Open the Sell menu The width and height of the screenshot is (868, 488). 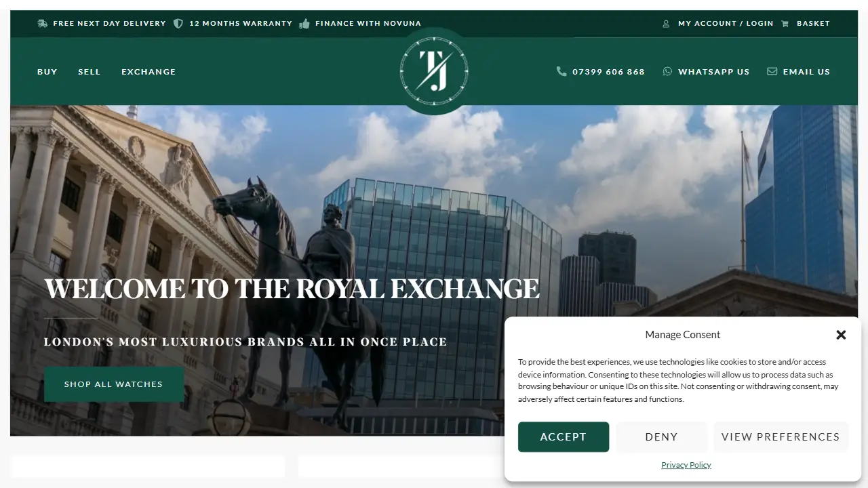click(x=89, y=71)
